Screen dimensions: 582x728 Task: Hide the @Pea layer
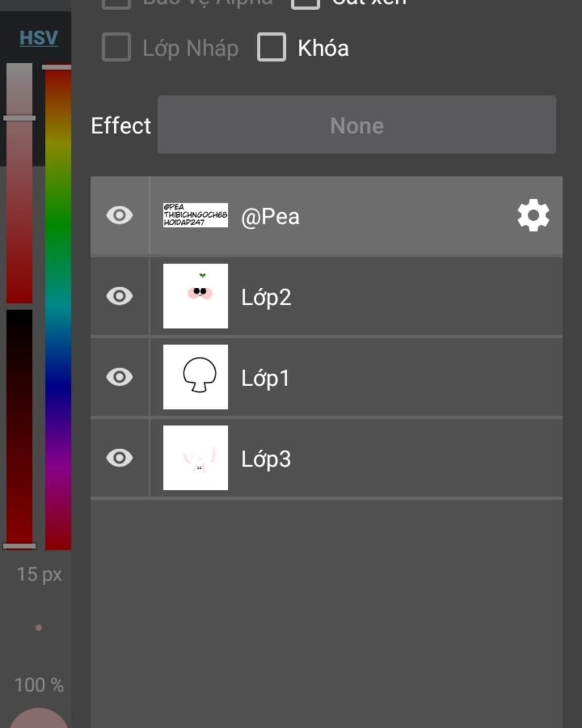pos(119,216)
